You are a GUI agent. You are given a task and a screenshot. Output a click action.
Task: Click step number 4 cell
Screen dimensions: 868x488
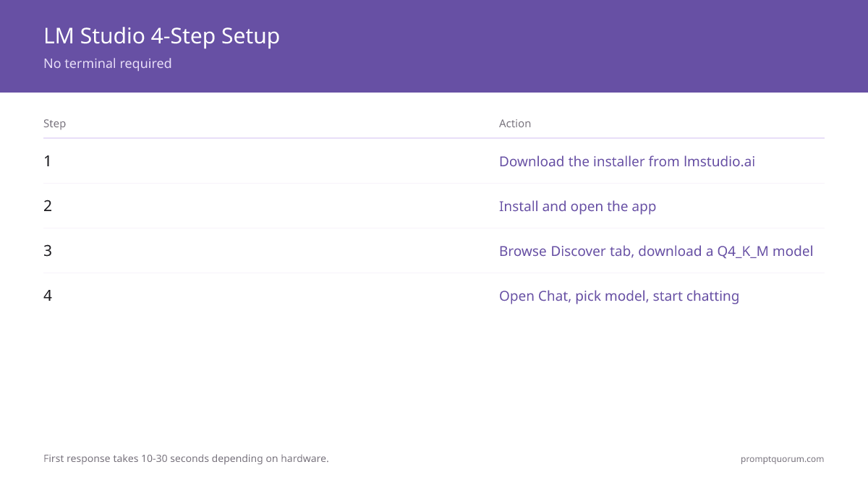pos(48,296)
